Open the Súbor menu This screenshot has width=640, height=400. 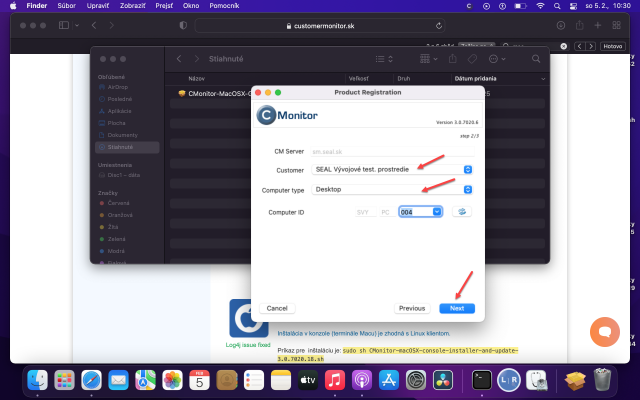pos(67,6)
